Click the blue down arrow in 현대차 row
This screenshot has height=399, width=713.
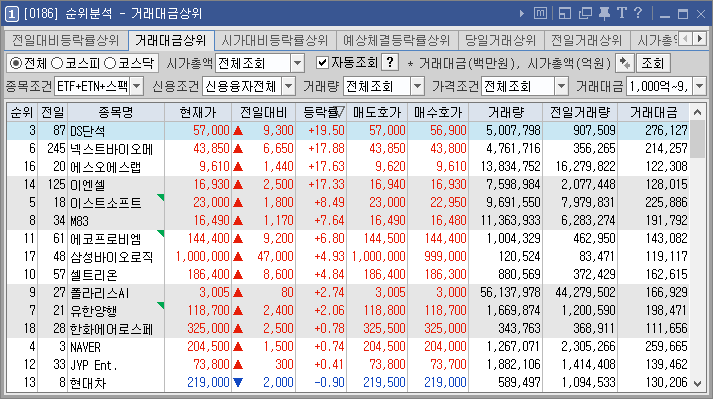[x=237, y=382]
